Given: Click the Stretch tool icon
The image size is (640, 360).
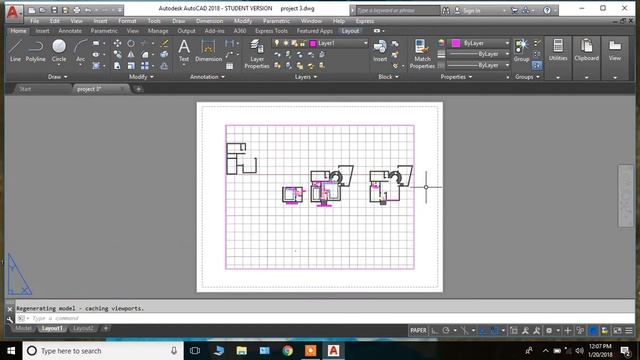Looking at the screenshot, I should click(117, 66).
